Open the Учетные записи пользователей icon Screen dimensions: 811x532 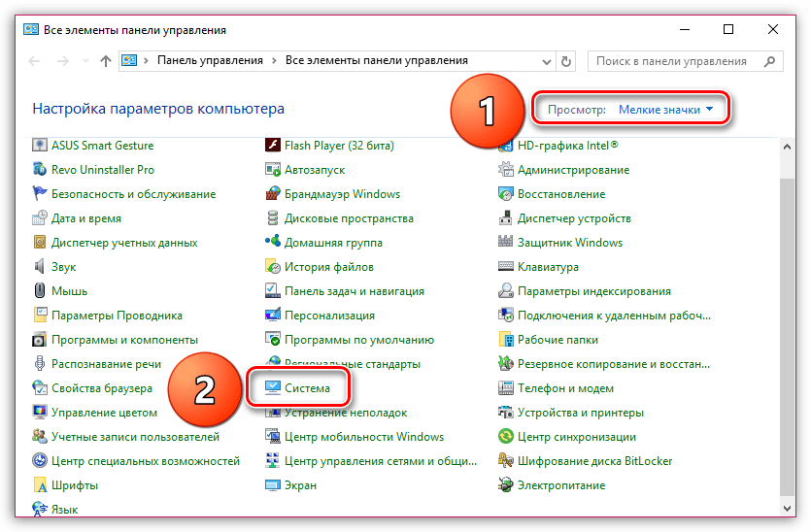pos(40,437)
